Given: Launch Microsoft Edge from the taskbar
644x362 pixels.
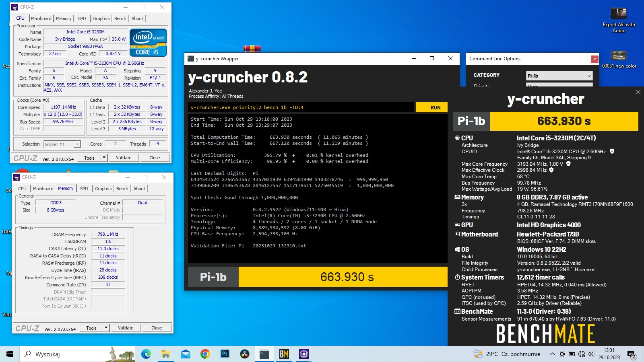Looking at the screenshot, I should click(146, 354).
